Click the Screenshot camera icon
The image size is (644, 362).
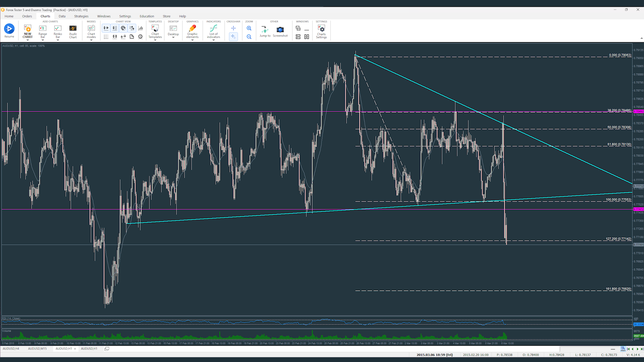(280, 30)
